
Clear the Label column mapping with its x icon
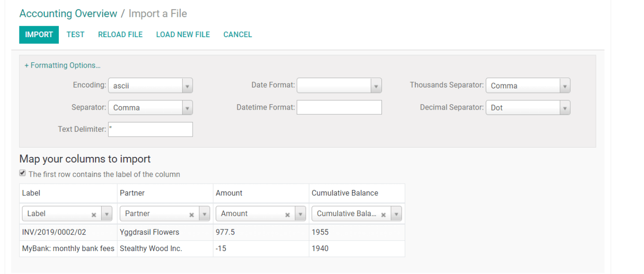coord(94,215)
